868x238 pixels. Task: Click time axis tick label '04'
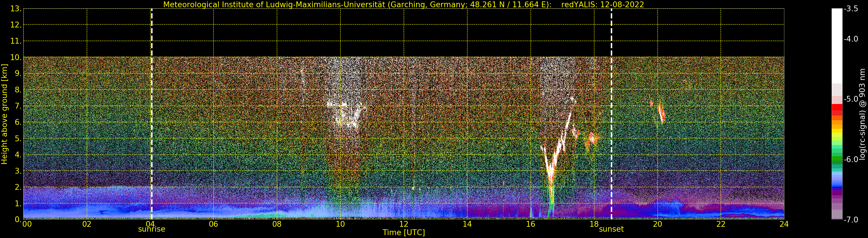pyautogui.click(x=150, y=224)
